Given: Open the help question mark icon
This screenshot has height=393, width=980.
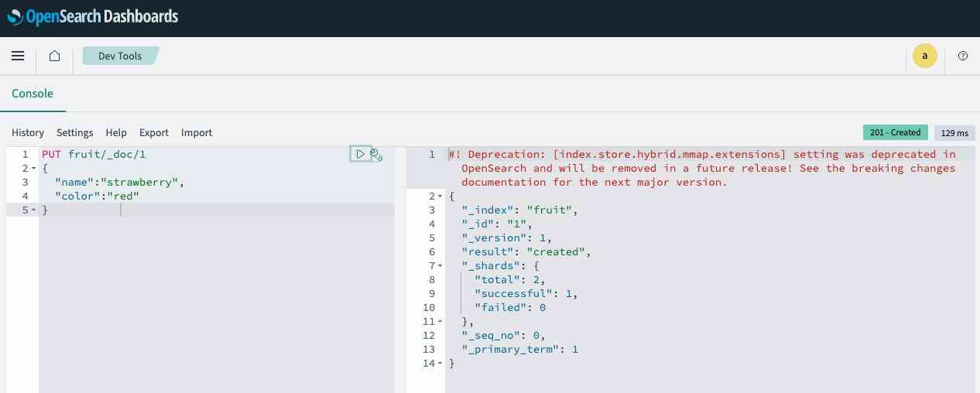Looking at the screenshot, I should (x=963, y=56).
